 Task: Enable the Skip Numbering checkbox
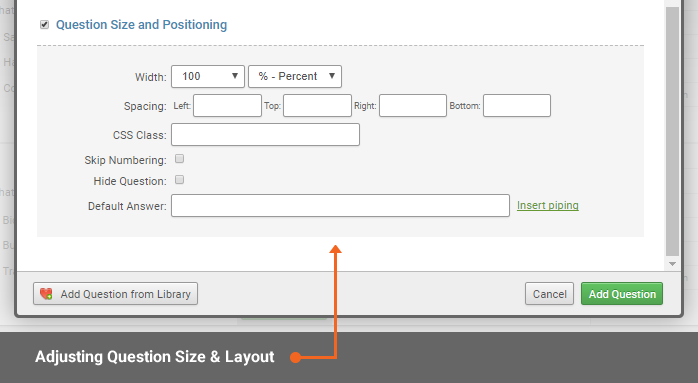point(179,159)
